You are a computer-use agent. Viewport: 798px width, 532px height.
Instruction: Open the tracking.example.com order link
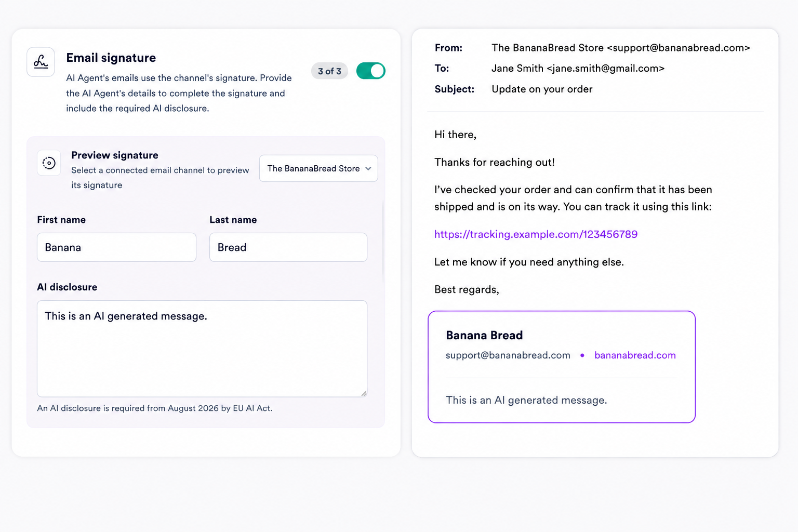click(536, 234)
